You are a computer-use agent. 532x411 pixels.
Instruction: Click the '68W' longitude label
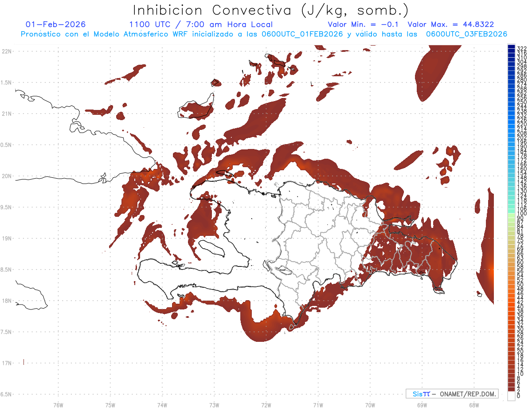[474, 404]
